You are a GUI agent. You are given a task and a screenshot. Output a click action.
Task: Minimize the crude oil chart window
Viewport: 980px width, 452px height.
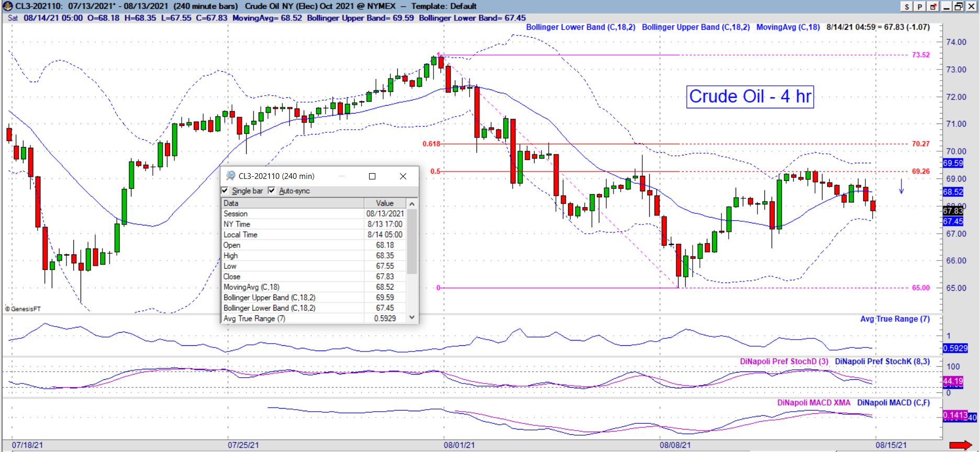[946, 6]
